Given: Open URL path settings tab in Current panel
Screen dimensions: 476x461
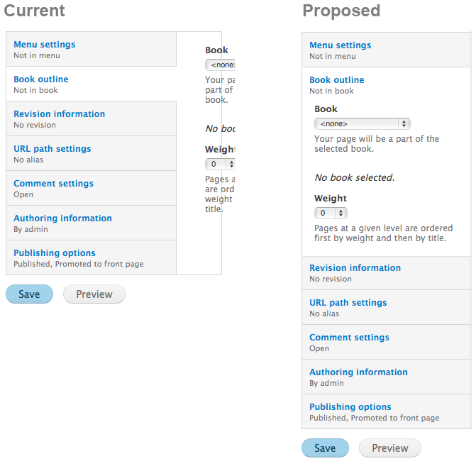Looking at the screenshot, I should 52,149.
